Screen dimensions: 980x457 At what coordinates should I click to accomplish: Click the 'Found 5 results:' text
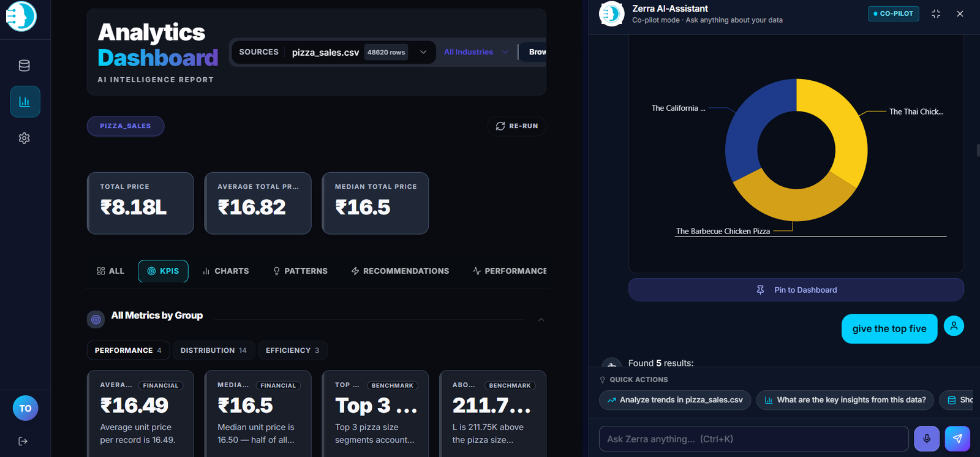point(661,363)
